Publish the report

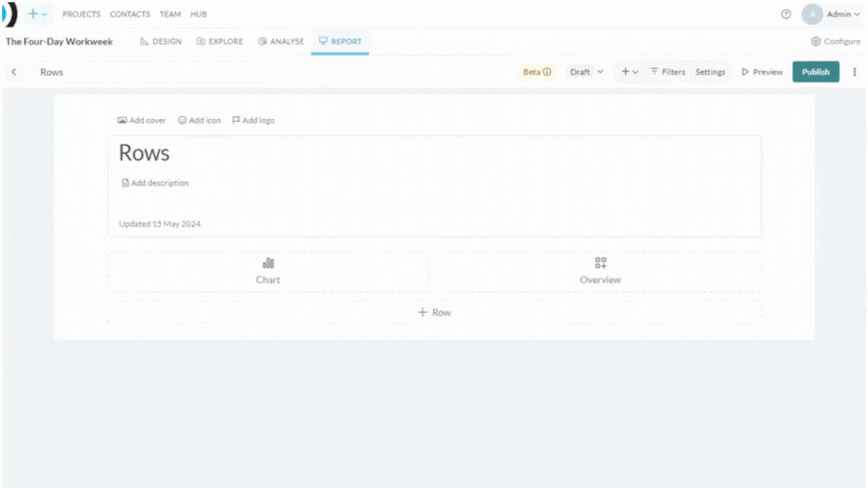tap(815, 72)
